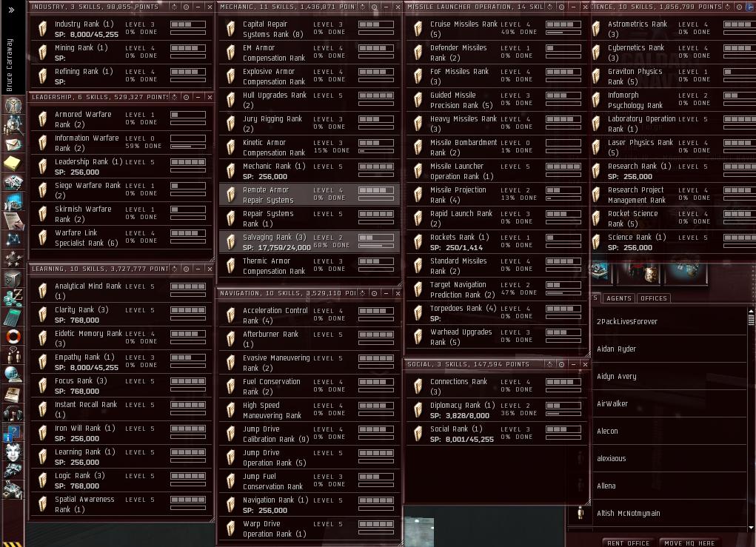Open the Leadership window circle menu
Viewport: 756px width, 547px height.
pyautogui.click(x=186, y=97)
